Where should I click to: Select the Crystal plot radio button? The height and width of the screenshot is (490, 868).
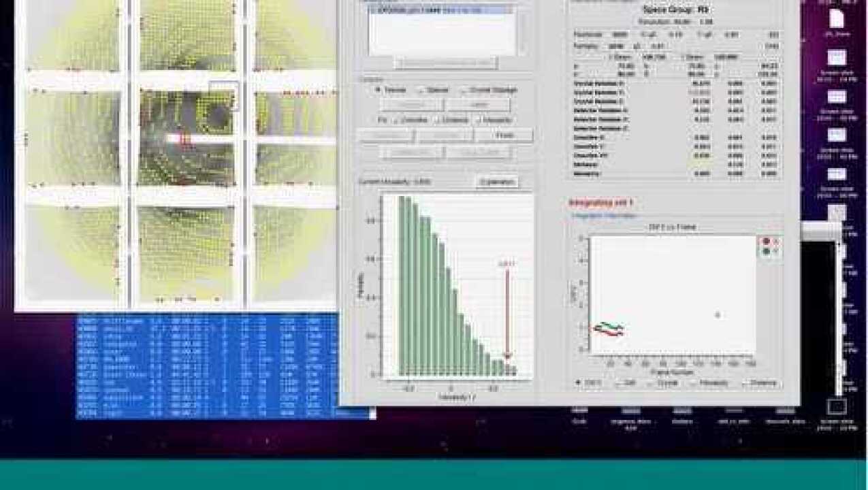point(649,382)
